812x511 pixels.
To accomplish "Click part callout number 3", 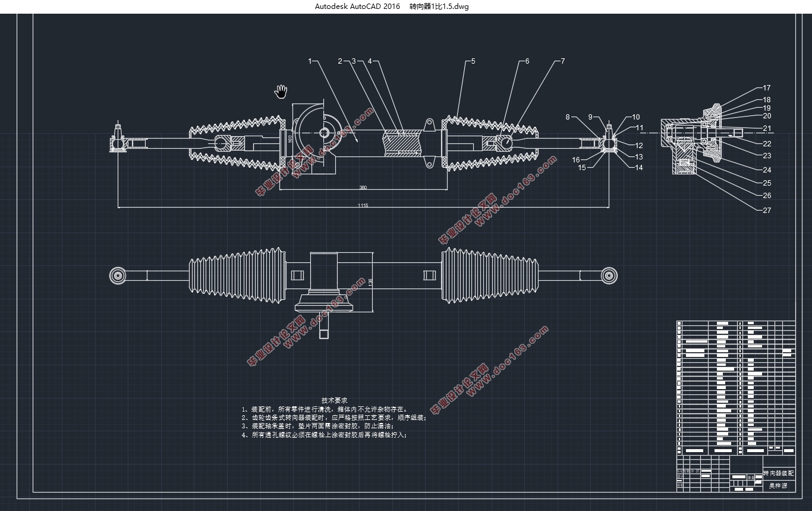I will click(x=353, y=61).
